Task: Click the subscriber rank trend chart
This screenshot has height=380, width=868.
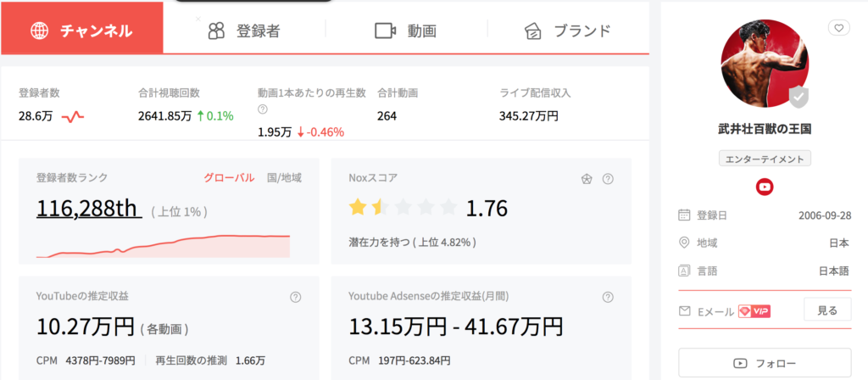Action: (163, 246)
